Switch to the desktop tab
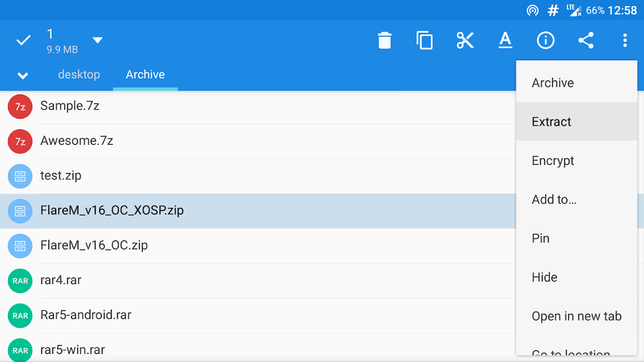Viewport: 644px width, 362px height. pos(79,75)
